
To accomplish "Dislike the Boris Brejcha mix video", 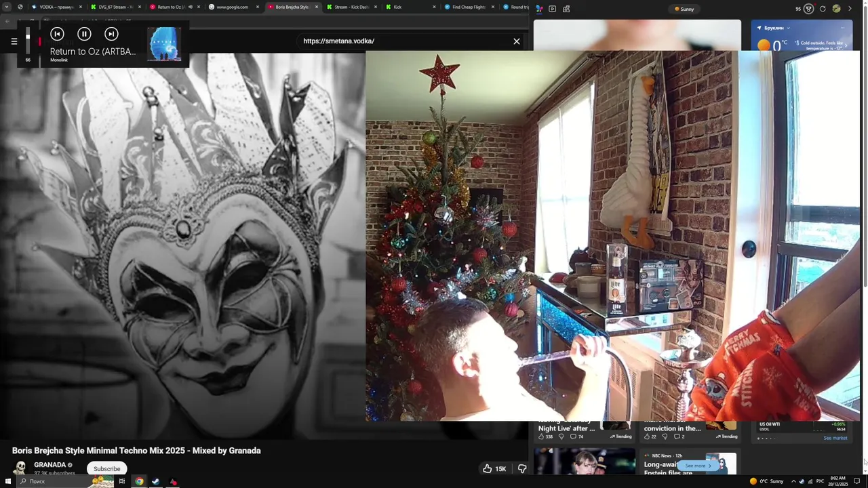I will click(x=521, y=468).
